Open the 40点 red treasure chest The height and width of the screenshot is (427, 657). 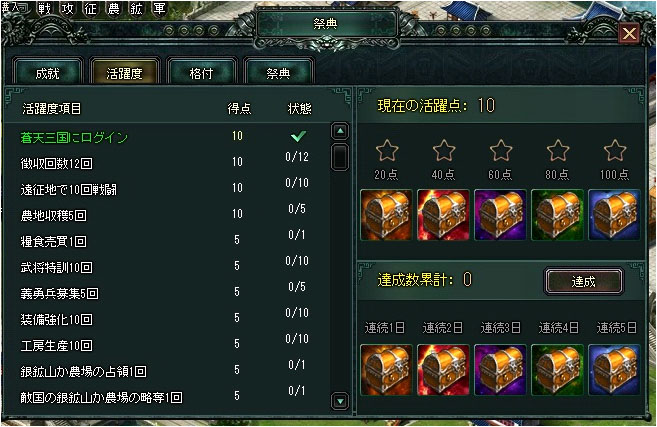tap(443, 215)
